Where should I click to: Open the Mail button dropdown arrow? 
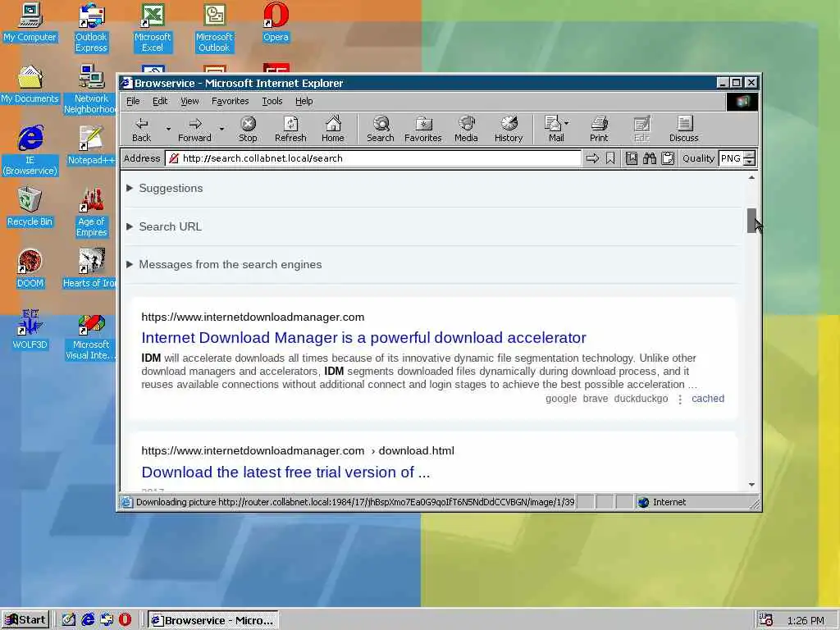567,123
